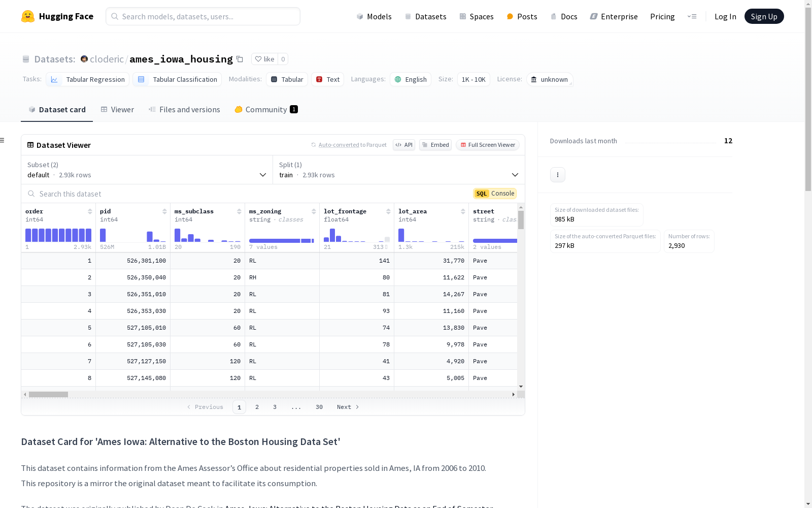Select the Tabular Classification task tag

coord(177,79)
